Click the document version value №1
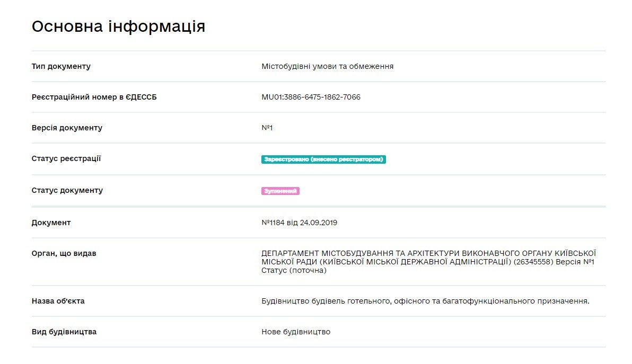 point(267,128)
